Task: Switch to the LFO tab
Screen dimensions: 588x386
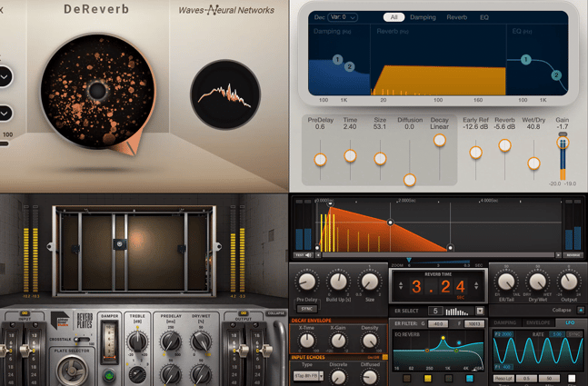Action: [570, 322]
